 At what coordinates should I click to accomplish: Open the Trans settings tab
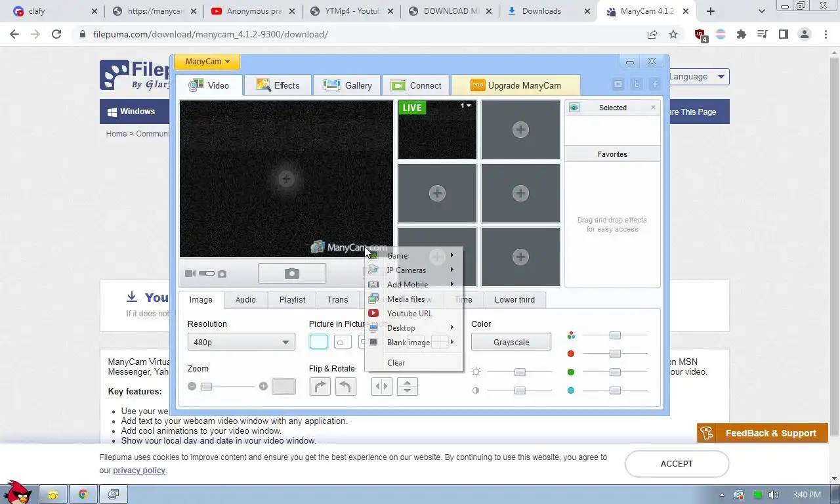337,300
